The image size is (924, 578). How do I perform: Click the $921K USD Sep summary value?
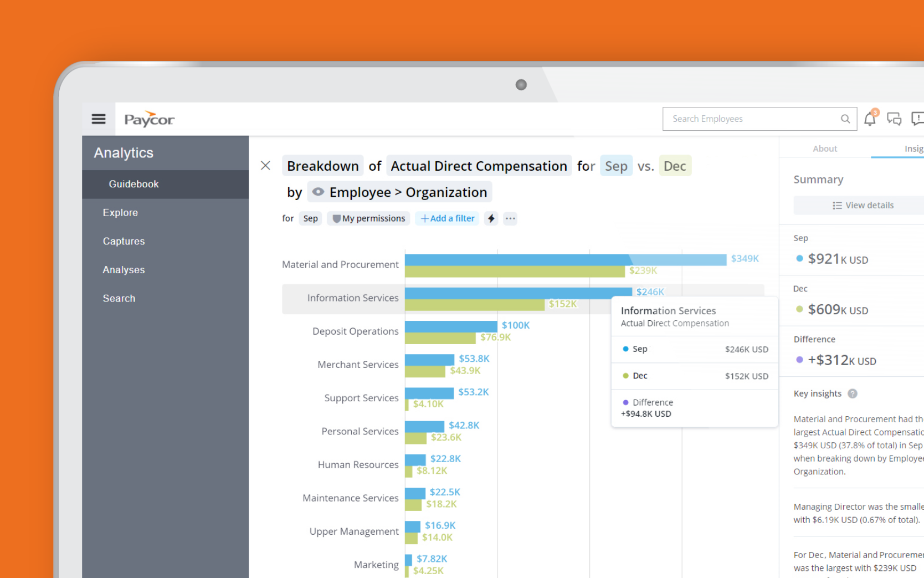[x=838, y=259]
